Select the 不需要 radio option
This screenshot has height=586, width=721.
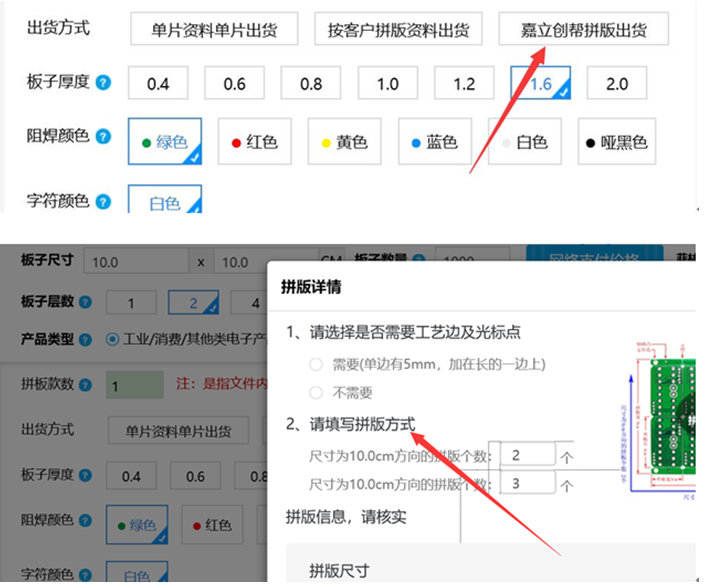316,393
